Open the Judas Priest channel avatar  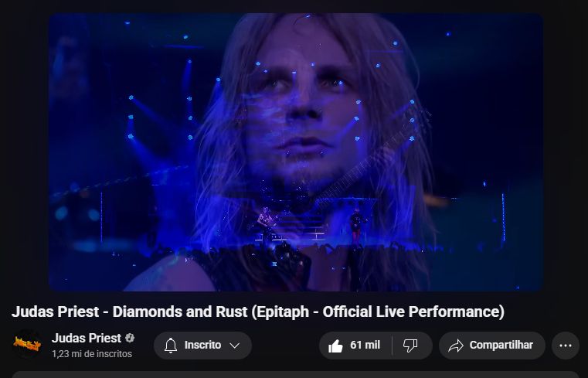(27, 343)
